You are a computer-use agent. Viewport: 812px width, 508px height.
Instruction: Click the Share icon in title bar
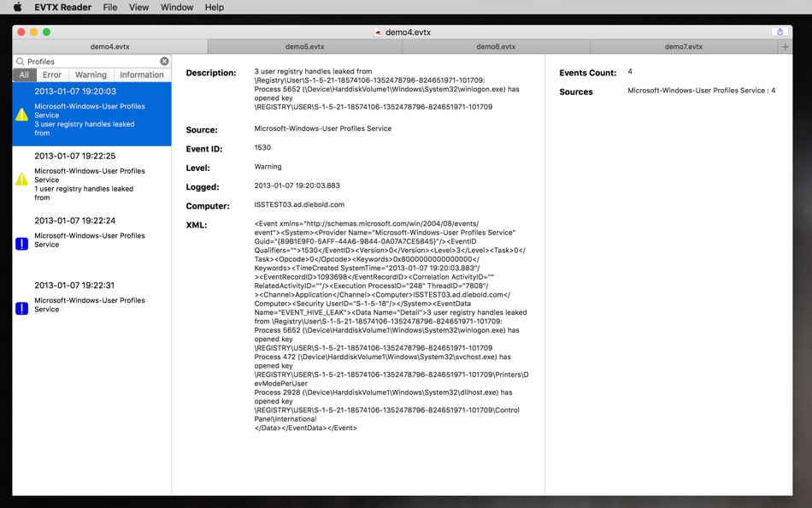(x=780, y=32)
